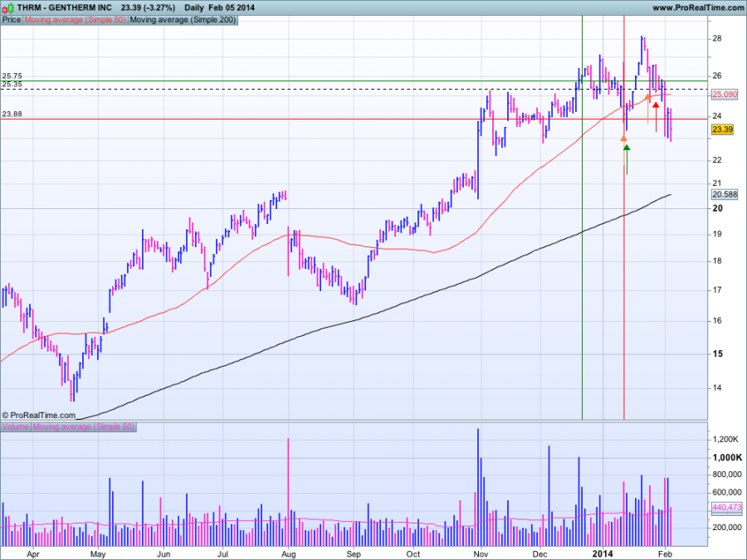Select price panel Moving average (Simple 50) label
747x560 pixels.
(x=76, y=20)
